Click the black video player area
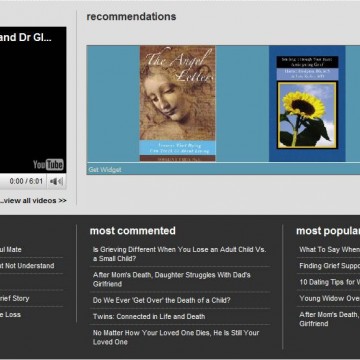Image resolution: width=360 pixels, height=360 pixels. pyautogui.click(x=33, y=100)
